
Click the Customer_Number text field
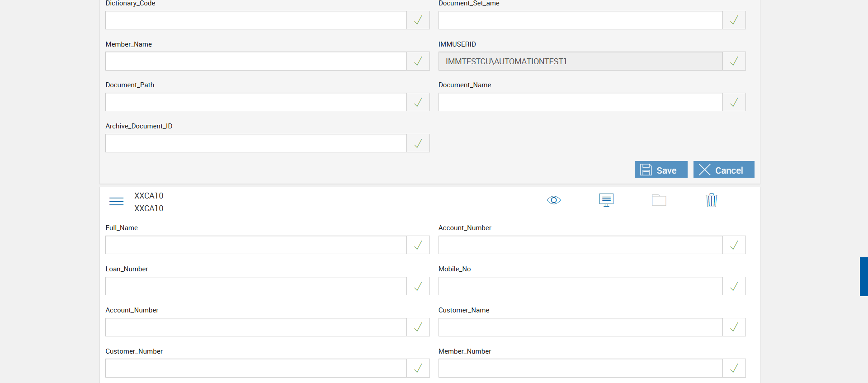click(x=256, y=368)
